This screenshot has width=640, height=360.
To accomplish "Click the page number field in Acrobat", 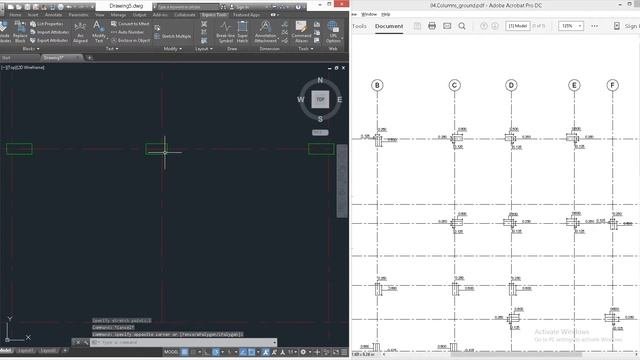I will (x=518, y=26).
